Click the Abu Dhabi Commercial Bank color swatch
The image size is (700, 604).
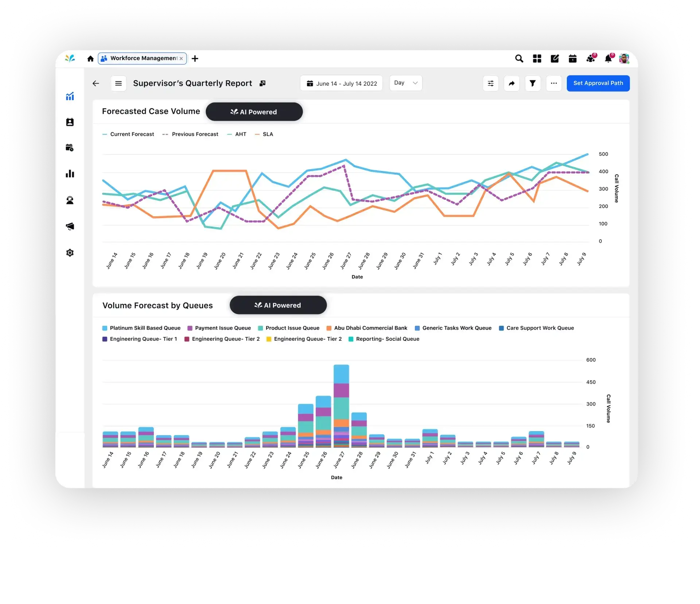[329, 328]
